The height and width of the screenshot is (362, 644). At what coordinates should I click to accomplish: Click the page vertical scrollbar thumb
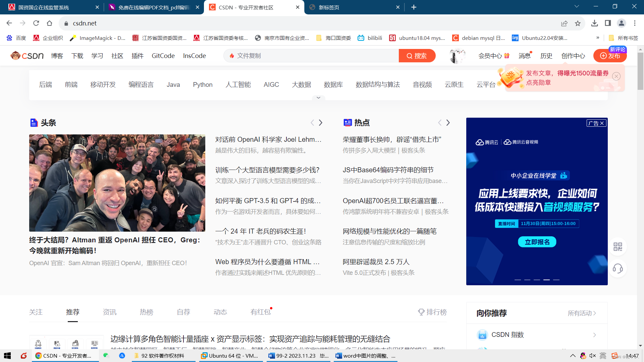[640, 70]
